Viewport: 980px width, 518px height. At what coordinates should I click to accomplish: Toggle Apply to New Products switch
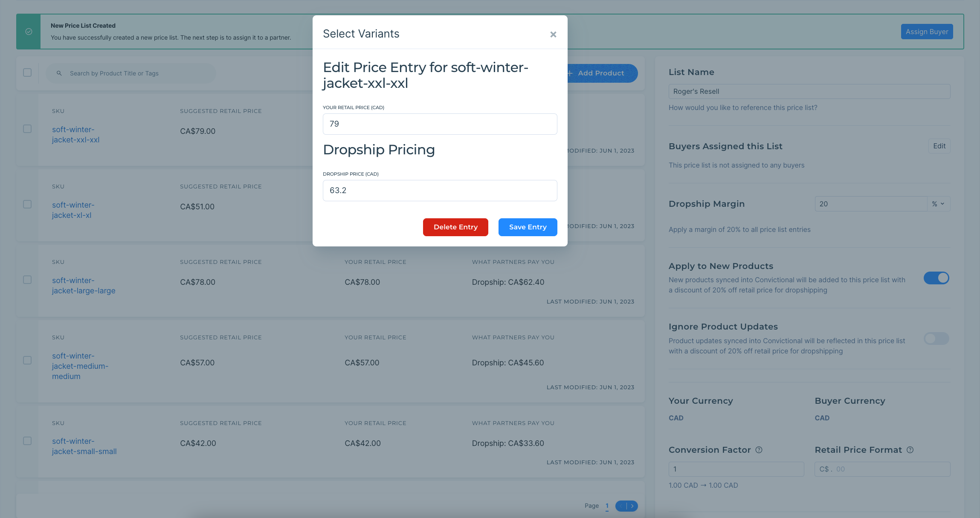pyautogui.click(x=936, y=278)
